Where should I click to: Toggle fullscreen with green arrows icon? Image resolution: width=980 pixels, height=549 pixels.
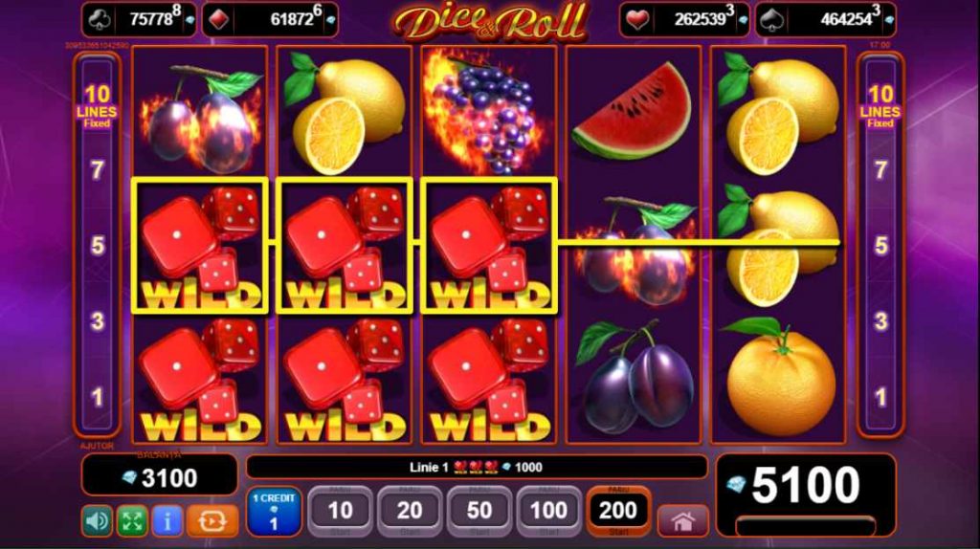[132, 520]
